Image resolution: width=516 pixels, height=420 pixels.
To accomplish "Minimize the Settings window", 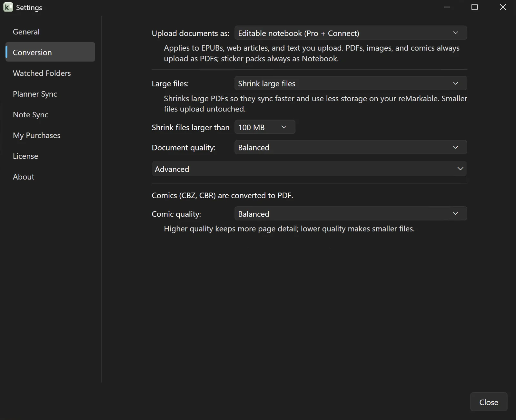I will click(447, 7).
